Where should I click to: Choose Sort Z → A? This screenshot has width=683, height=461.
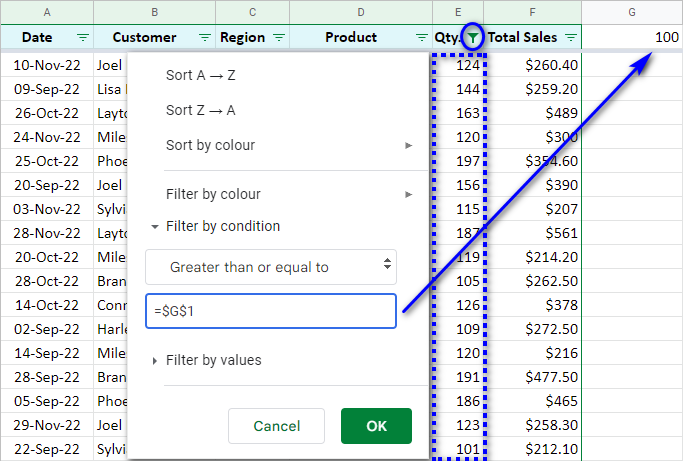tap(201, 110)
